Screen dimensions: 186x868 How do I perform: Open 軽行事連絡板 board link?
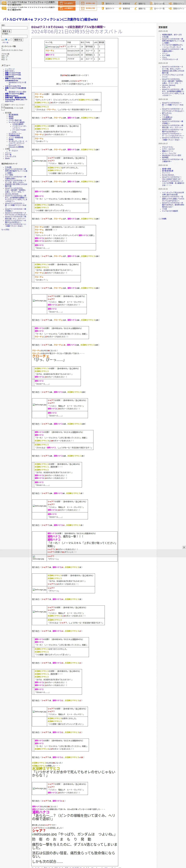click(13, 115)
